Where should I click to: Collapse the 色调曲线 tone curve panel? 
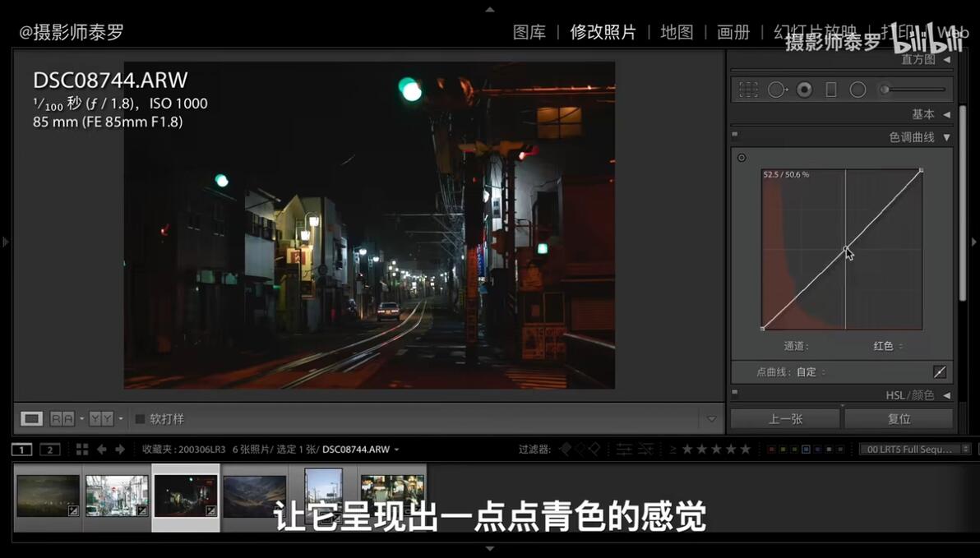(947, 137)
